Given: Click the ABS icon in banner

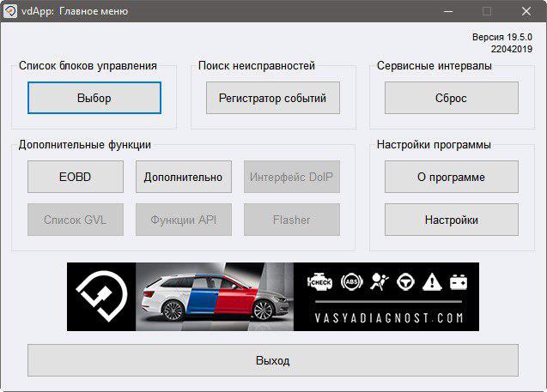Looking at the screenshot, I should 352,281.
